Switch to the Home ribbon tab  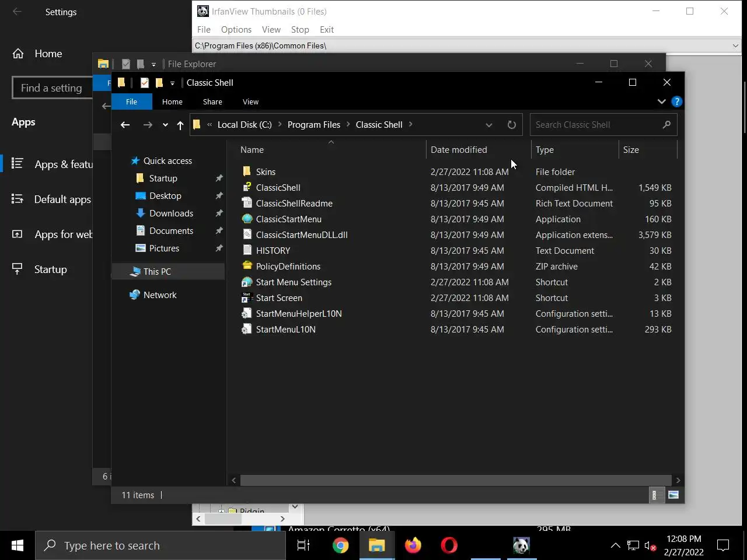(x=172, y=101)
